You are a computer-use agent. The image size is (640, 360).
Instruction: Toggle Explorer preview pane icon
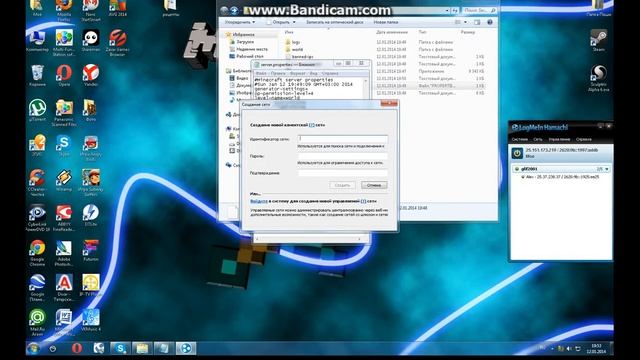point(477,22)
